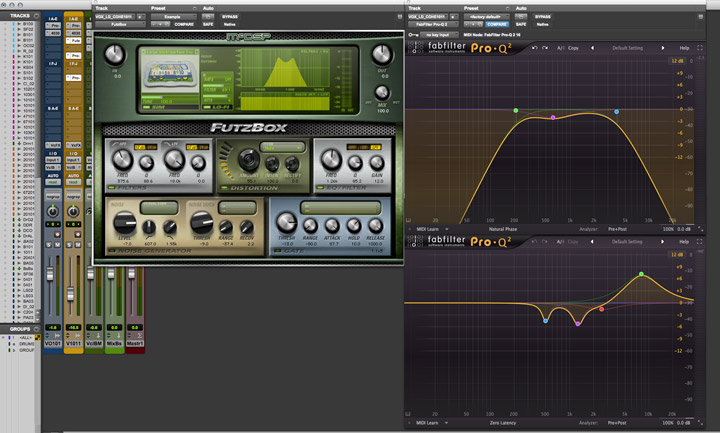Click the Gate HOLD knob
Viewport: 720px width, 433px height.
(x=354, y=225)
